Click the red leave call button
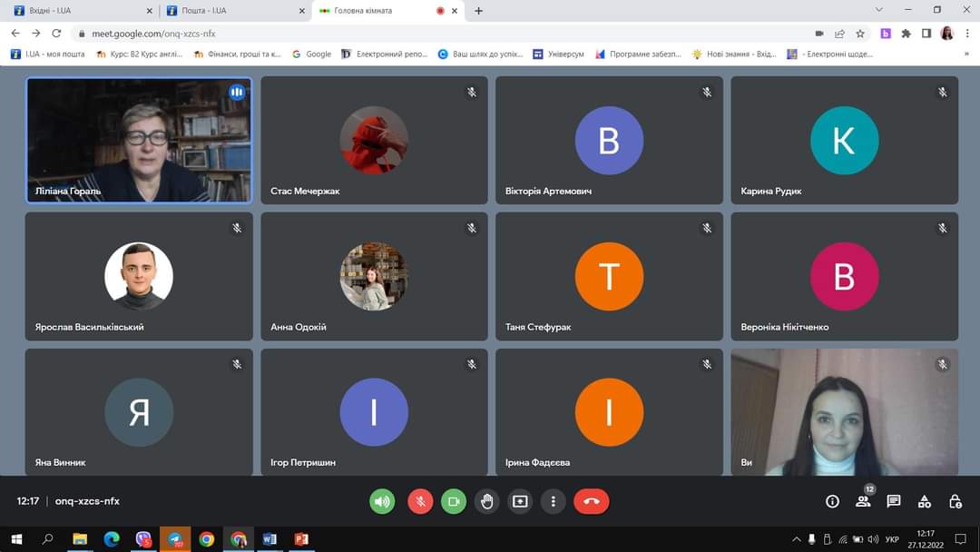The image size is (980, 552). point(592,501)
